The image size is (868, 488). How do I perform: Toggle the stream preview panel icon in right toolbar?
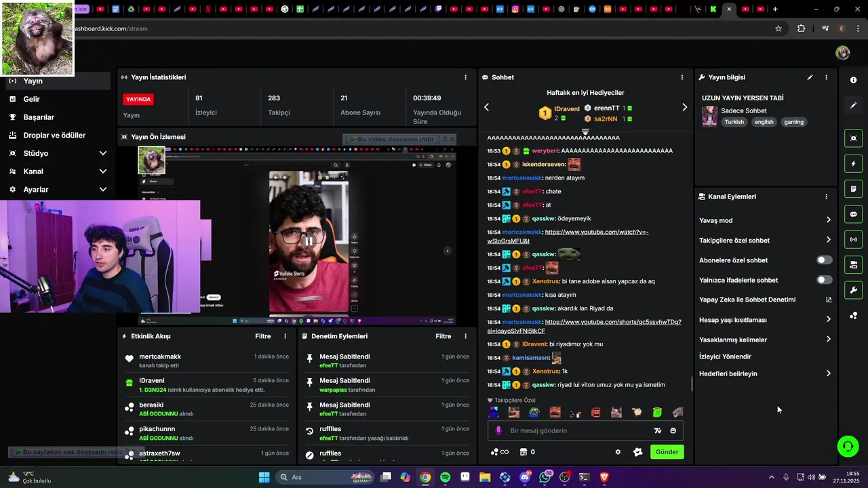[x=853, y=138]
